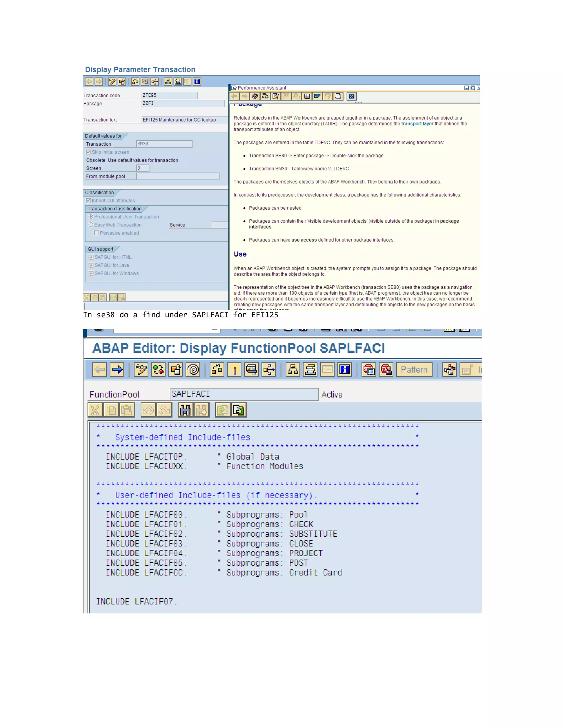Viewport: 563px width, 728px height.
Task: Click Other object icon in ABAP Editor toolbar
Action: 176,370
